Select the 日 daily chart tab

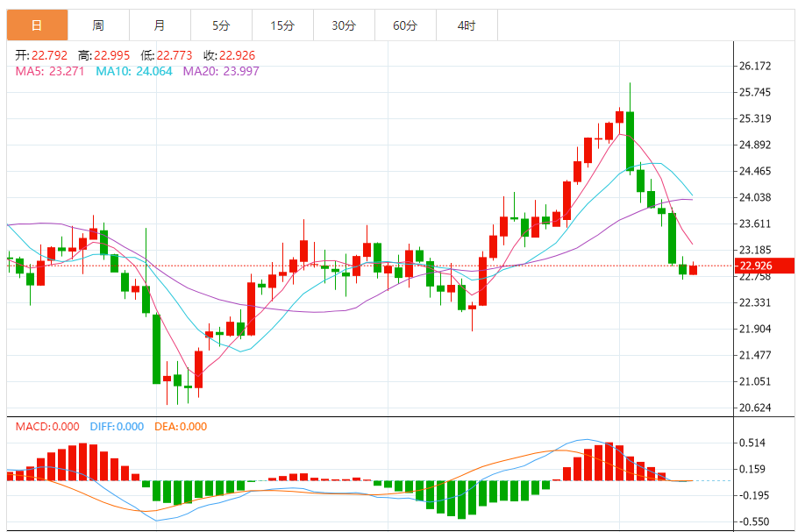click(37, 25)
